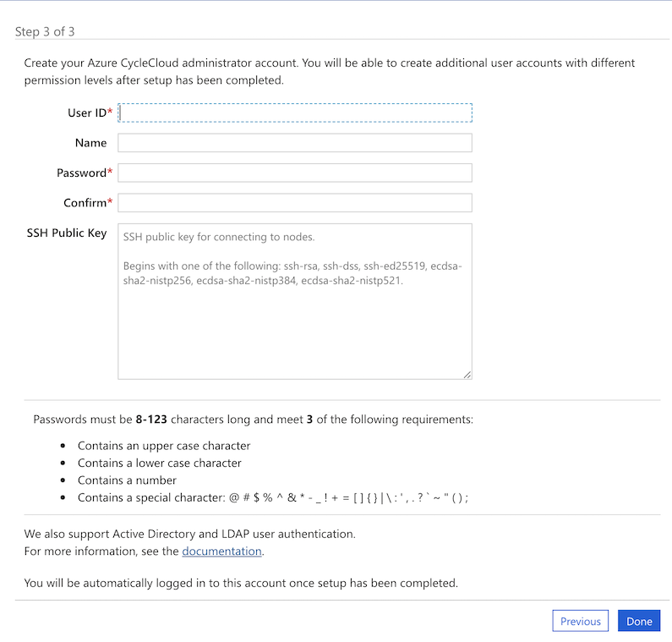Focus the Name text field

[294, 143]
